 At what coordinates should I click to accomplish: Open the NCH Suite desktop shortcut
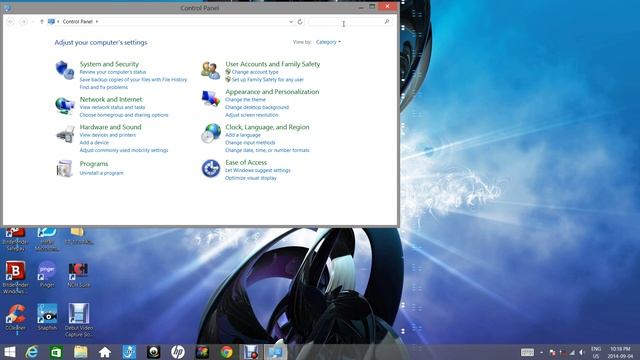click(78, 274)
